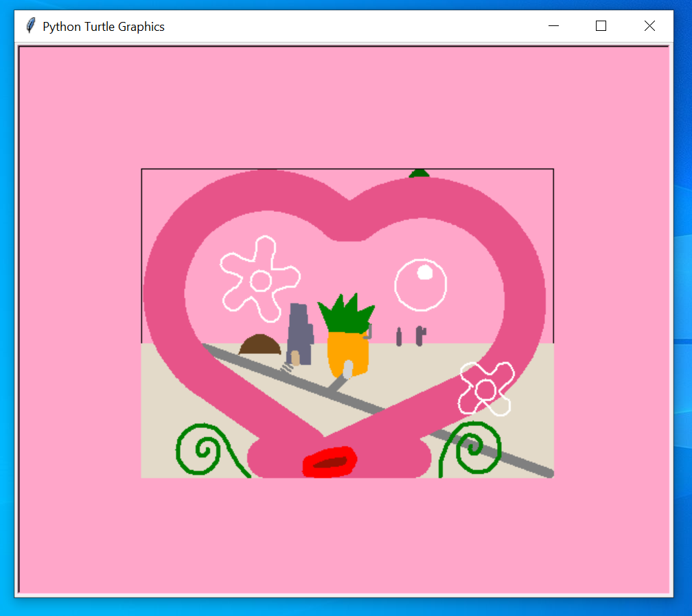
Task: Click the brown rock dome drawing
Action: (260, 344)
